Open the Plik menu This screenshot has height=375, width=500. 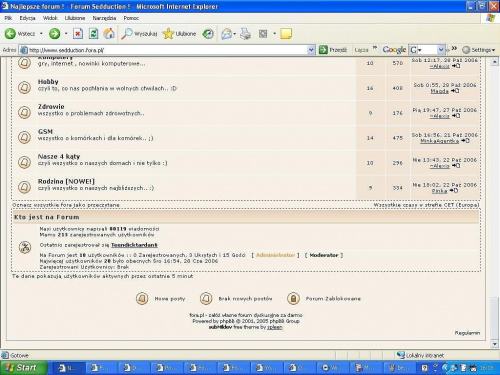pyautogui.click(x=8, y=18)
